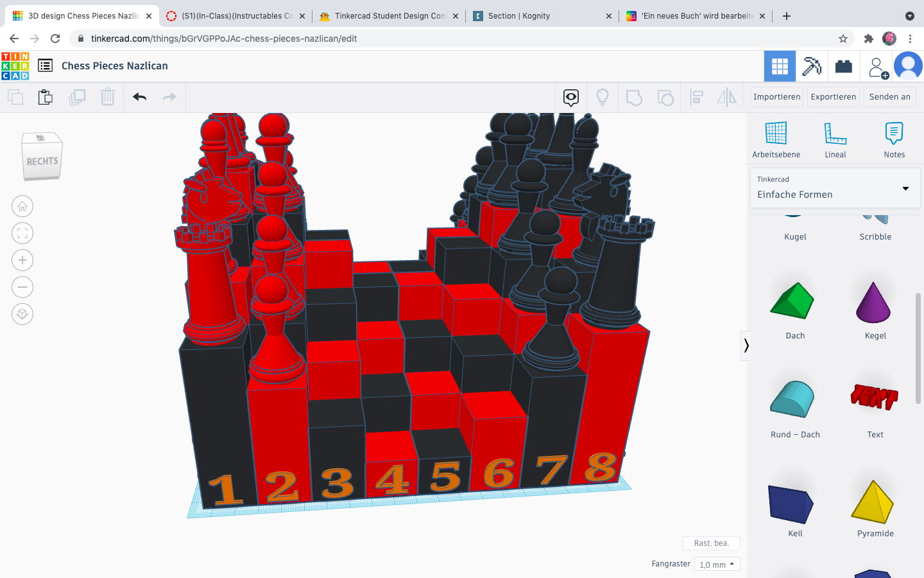Click the Mirror flip icon

click(727, 98)
